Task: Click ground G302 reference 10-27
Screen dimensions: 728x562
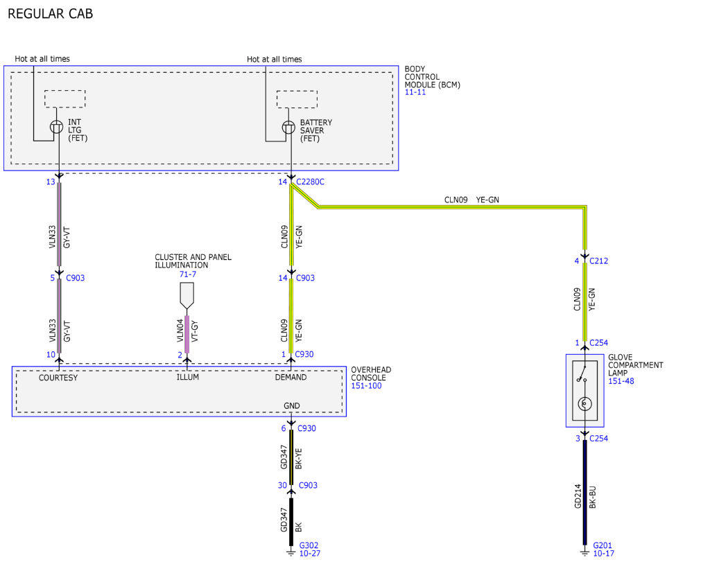Action: [x=309, y=554]
